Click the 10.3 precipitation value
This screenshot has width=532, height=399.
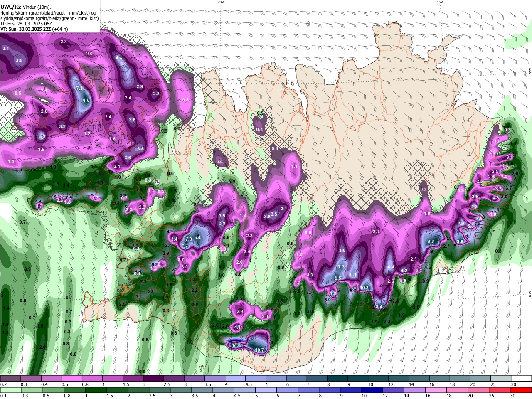pyautogui.click(x=365, y=288)
